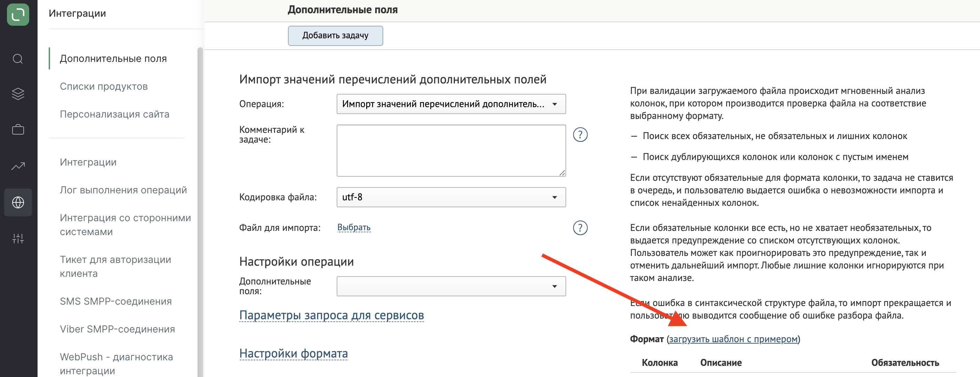Screen dimensions: 980x377
Task: Click the Интеграции sidebar heading
Action: point(77,13)
